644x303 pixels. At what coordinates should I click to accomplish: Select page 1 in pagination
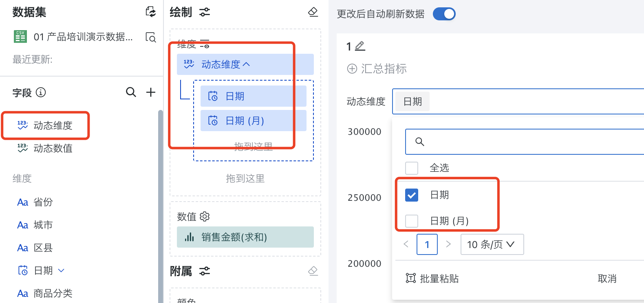point(427,244)
